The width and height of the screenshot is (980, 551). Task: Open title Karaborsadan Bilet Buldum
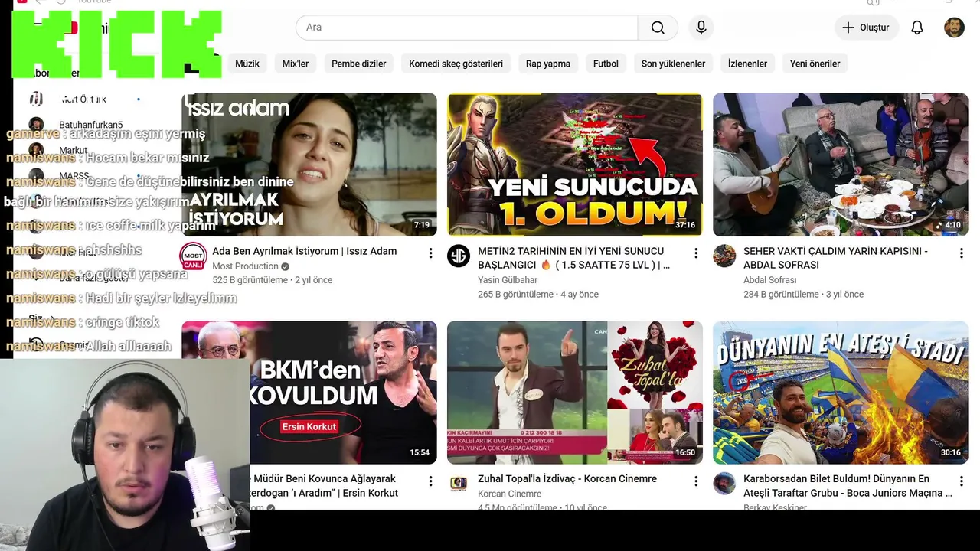[848, 486]
